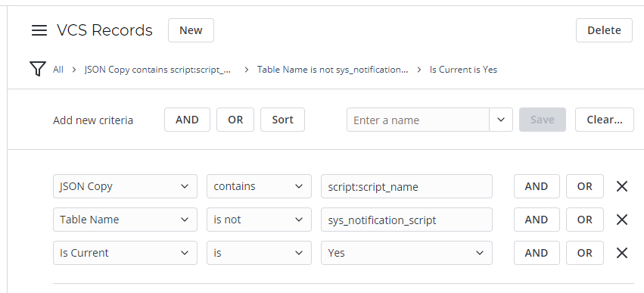Remove the JSON Copy condition with X

[x=622, y=186]
